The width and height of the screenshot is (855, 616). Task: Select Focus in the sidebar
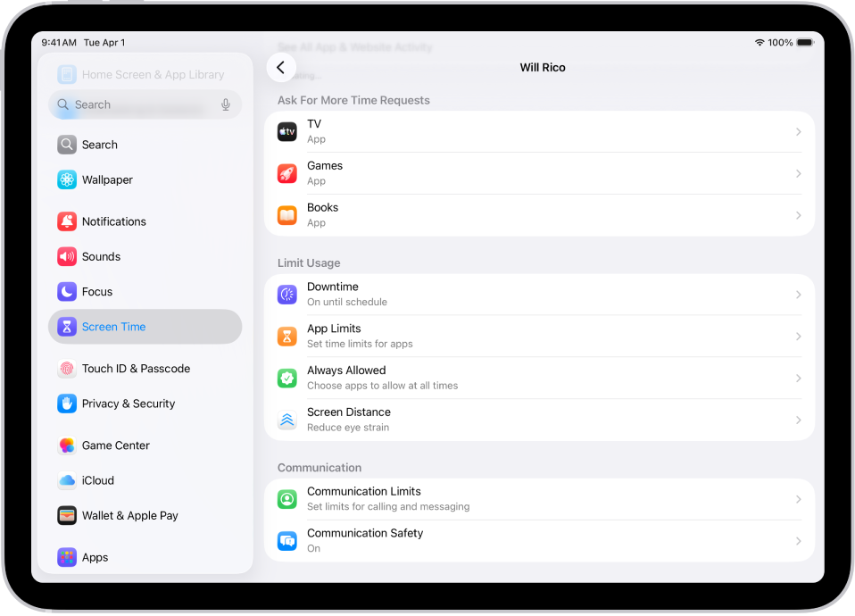145,291
